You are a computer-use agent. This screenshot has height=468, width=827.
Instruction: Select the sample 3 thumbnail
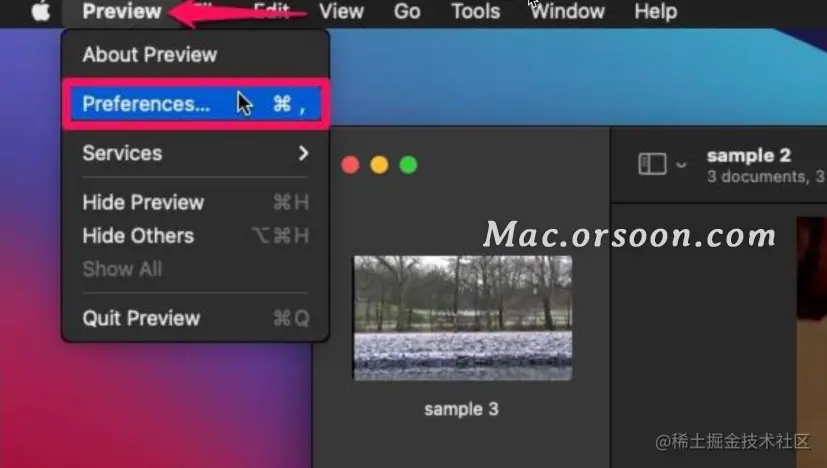point(463,318)
